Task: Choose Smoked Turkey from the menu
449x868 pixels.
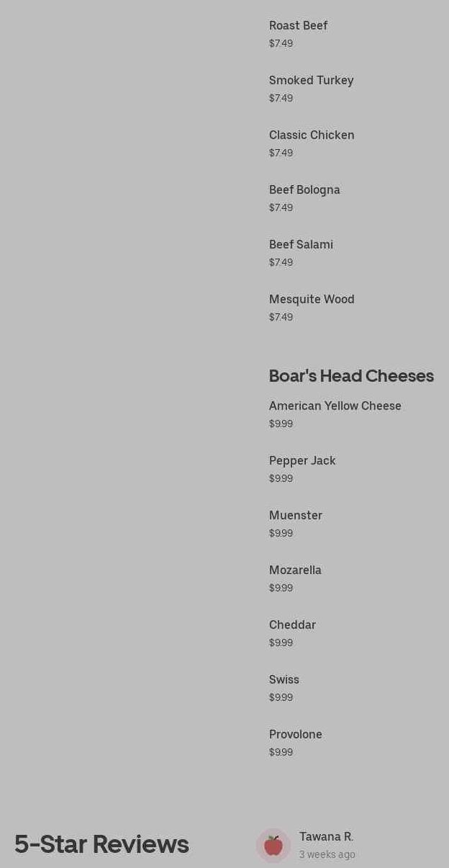Action: 311,81
